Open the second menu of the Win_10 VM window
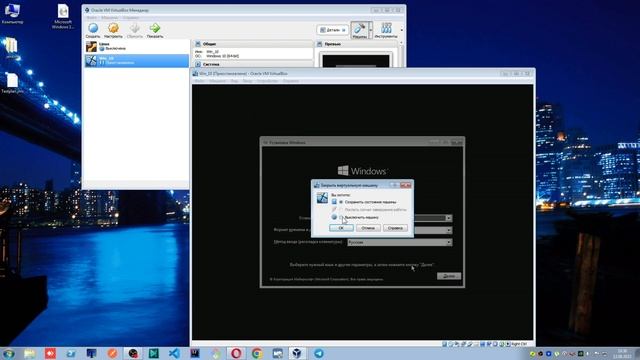The width and height of the screenshot is (640, 360). (217, 81)
